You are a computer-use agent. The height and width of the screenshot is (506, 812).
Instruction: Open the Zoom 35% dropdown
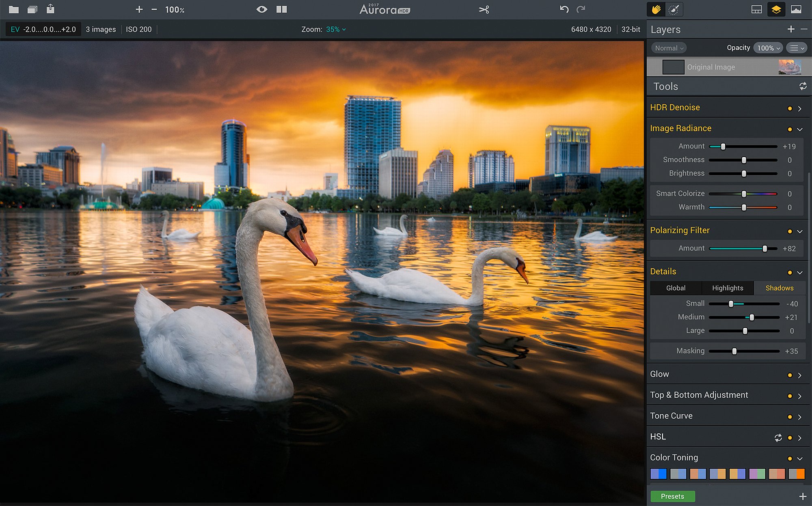pos(336,29)
